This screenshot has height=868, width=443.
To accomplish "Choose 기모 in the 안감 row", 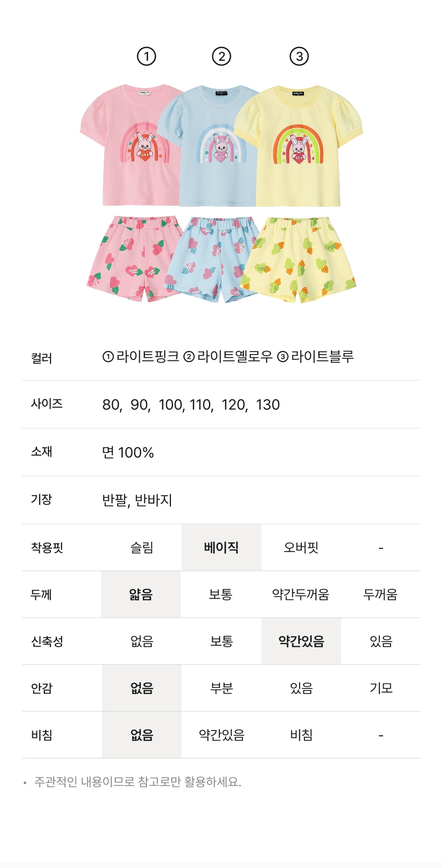I will click(x=381, y=688).
